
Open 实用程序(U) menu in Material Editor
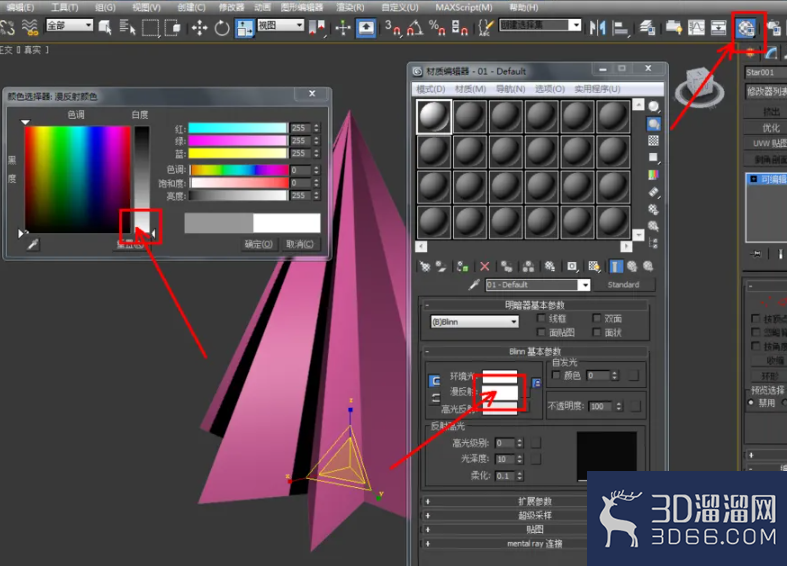point(597,89)
